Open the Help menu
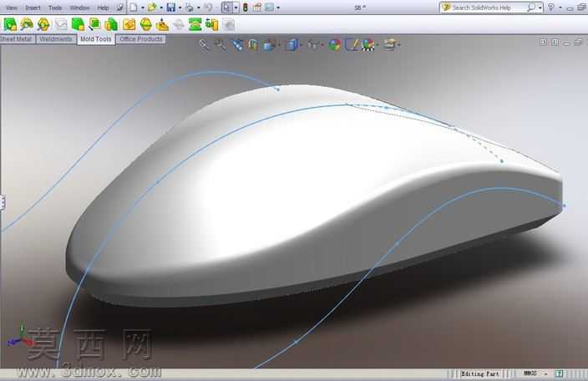The image size is (588, 381). point(103,8)
